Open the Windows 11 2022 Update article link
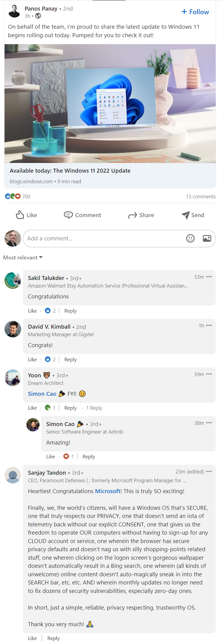The image size is (222, 644). click(70, 171)
